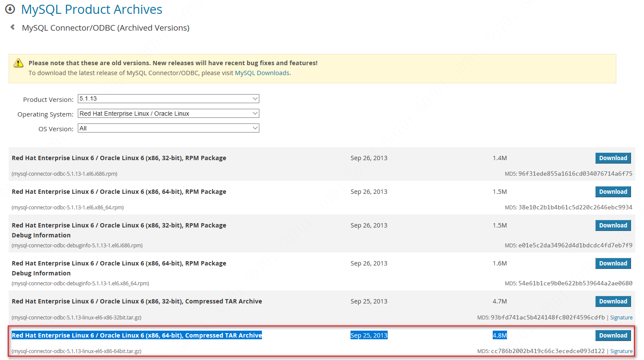Download the 64-bit Compressed TAR Archive
This screenshot has width=644, height=360.
613,335
